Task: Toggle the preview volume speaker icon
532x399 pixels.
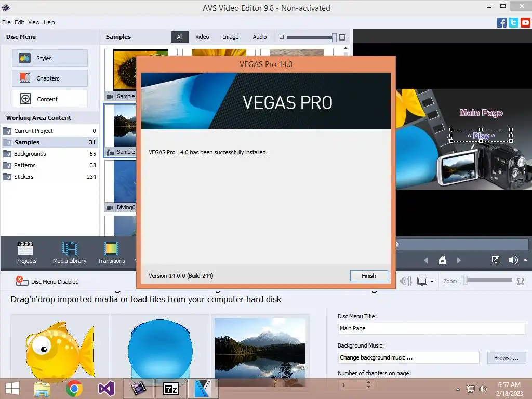Action: coord(513,260)
